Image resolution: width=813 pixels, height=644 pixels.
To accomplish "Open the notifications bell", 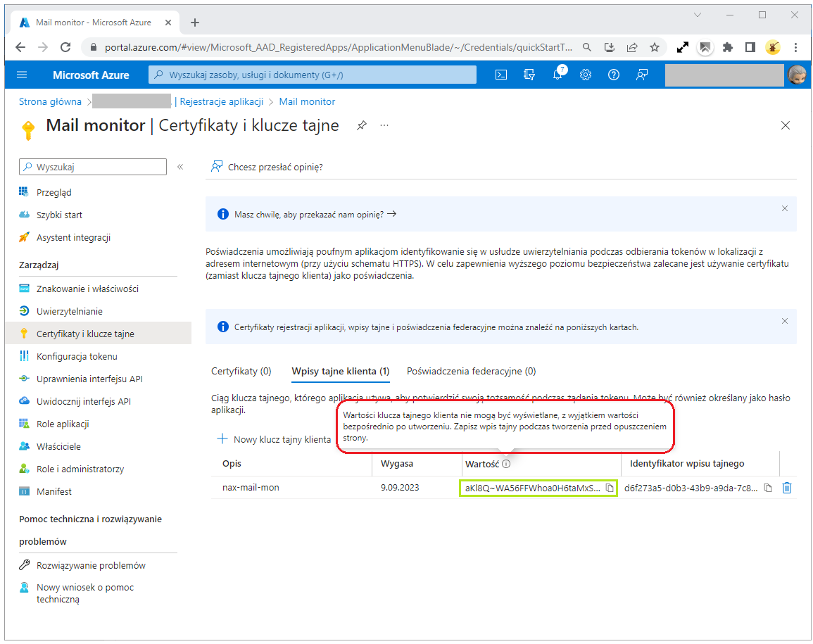I will [x=558, y=74].
